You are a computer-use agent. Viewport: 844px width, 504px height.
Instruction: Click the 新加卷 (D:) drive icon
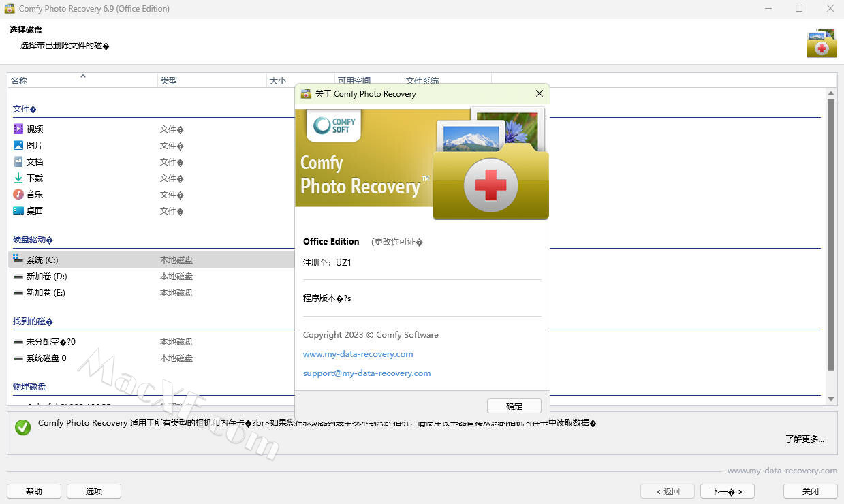pyautogui.click(x=18, y=276)
